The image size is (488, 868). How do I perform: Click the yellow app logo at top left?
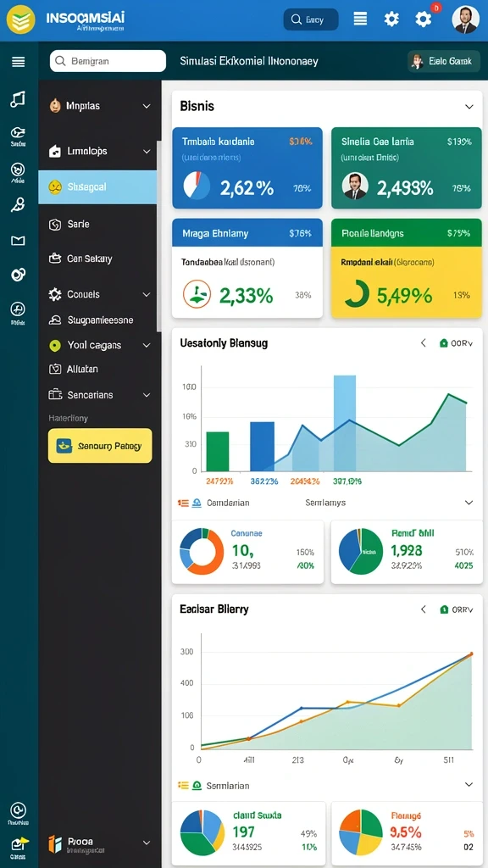tap(21, 20)
